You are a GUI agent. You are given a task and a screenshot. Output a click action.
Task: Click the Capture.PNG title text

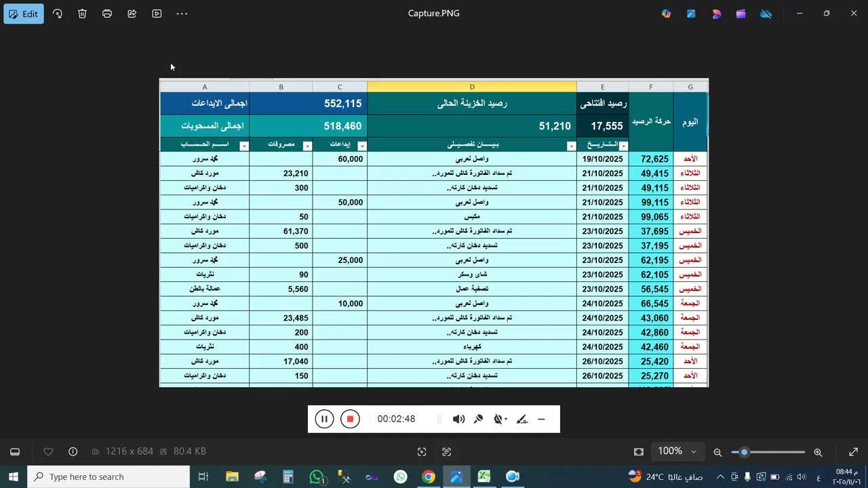click(x=434, y=13)
